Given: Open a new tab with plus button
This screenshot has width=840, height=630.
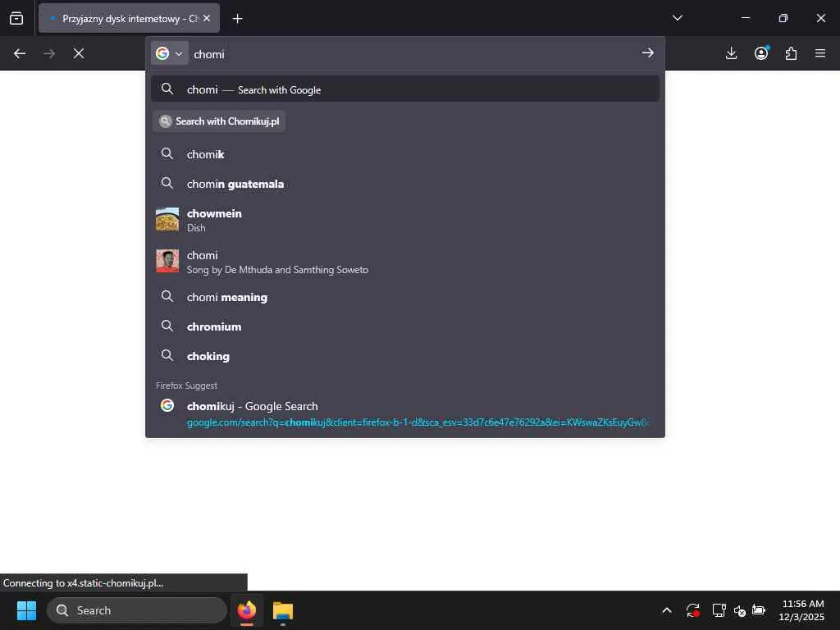Looking at the screenshot, I should (237, 19).
